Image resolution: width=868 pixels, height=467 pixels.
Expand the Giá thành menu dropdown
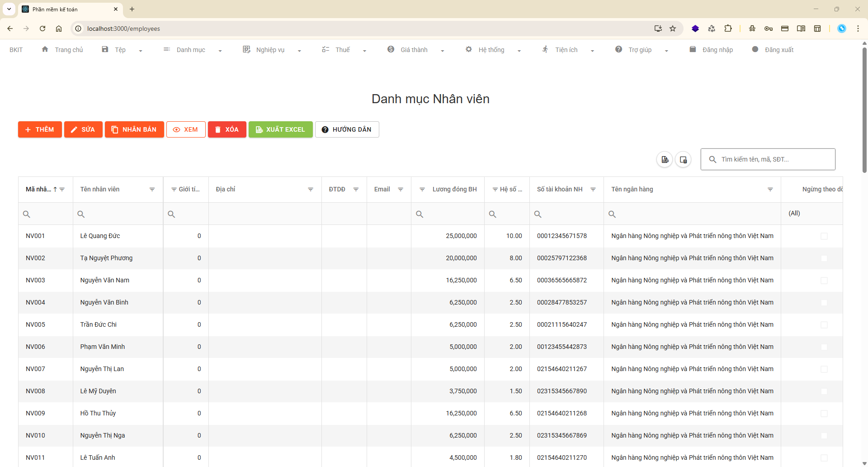pos(442,51)
